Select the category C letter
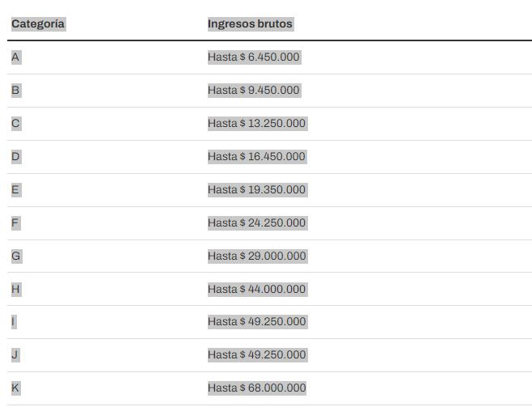The height and width of the screenshot is (411, 532). point(15,124)
